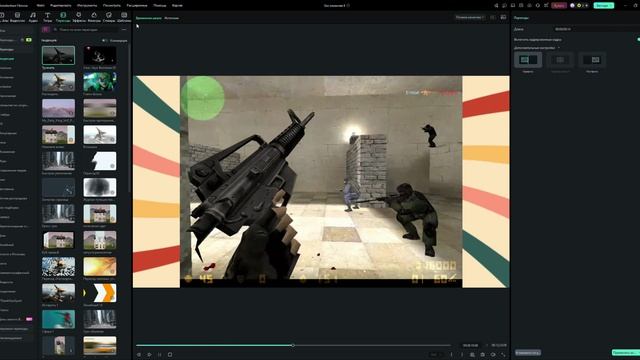Select the green swirl transition thumbnail

[100, 82]
